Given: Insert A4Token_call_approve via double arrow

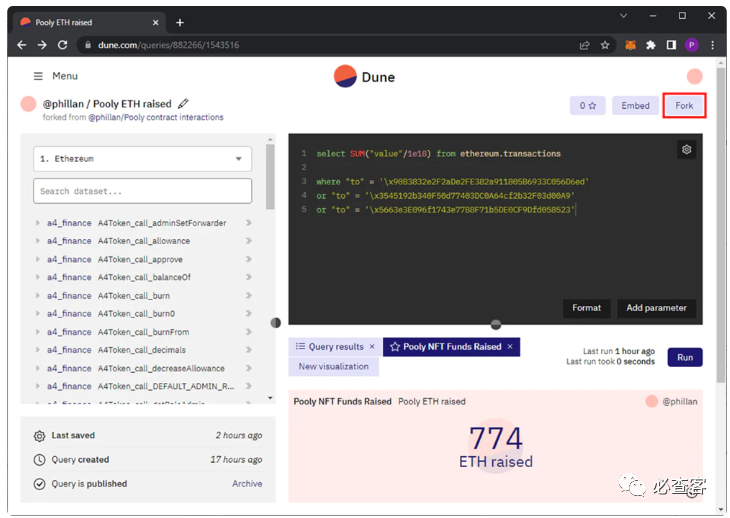Looking at the screenshot, I should click(x=249, y=259).
